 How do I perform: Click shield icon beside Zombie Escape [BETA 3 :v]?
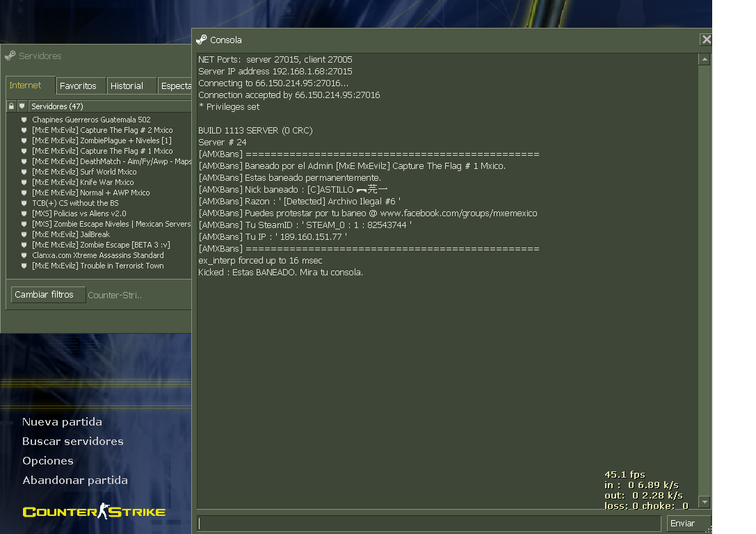(24, 245)
